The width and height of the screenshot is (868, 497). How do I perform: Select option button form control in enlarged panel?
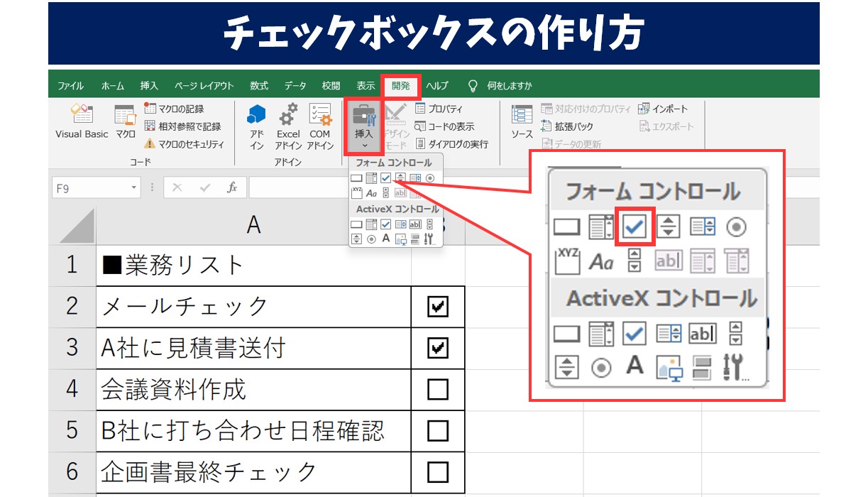click(x=737, y=227)
